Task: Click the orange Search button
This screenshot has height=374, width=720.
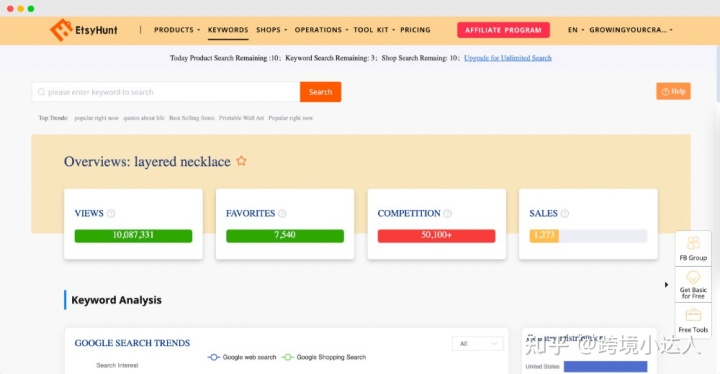Action: pyautogui.click(x=321, y=92)
